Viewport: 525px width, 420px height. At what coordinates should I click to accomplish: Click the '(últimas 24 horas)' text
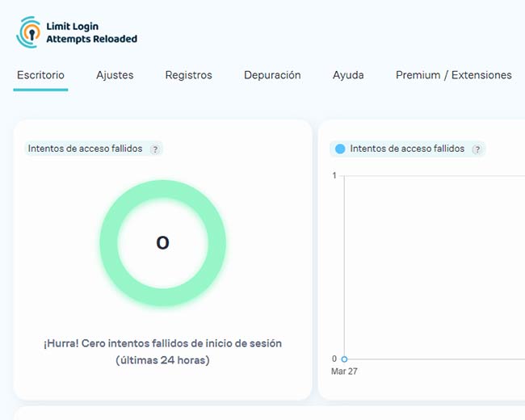162,360
